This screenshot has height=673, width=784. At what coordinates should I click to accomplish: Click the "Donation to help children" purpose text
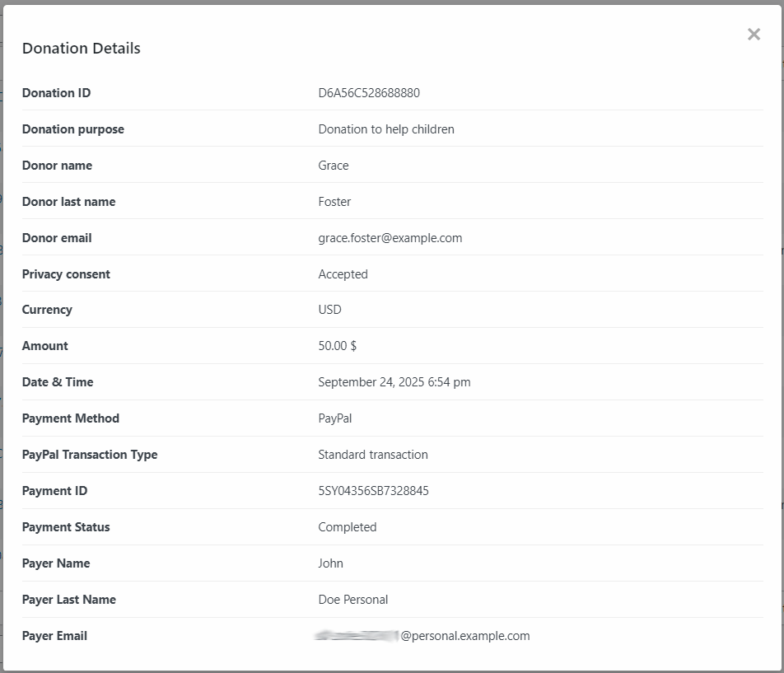[386, 129]
